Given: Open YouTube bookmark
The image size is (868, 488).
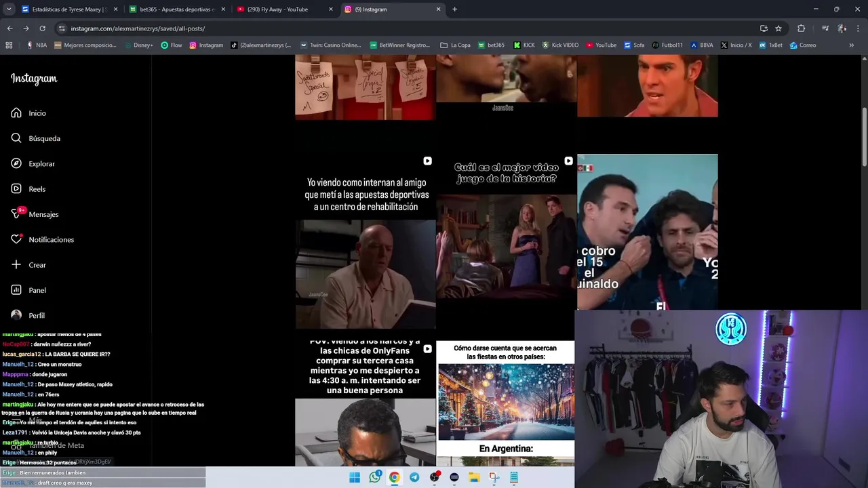Looking at the screenshot, I should pos(601,45).
